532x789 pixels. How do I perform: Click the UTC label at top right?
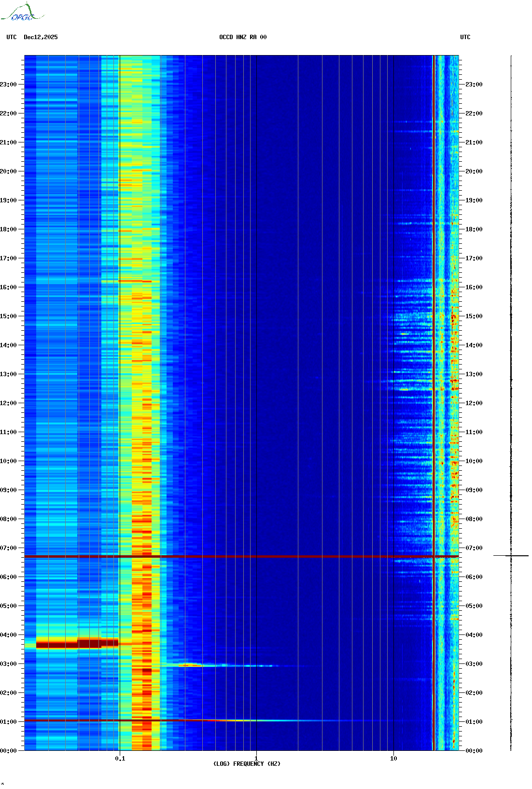(x=465, y=37)
